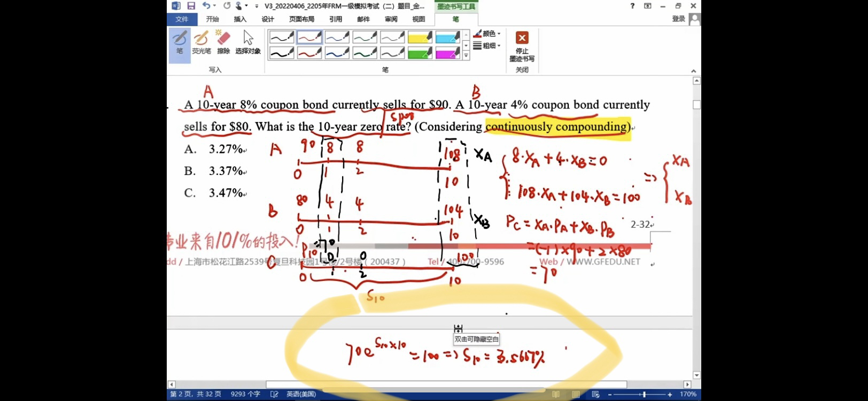This screenshot has height=401, width=868.
Task: Toggle touch/mouse mode icon
Action: pyautogui.click(x=238, y=6)
